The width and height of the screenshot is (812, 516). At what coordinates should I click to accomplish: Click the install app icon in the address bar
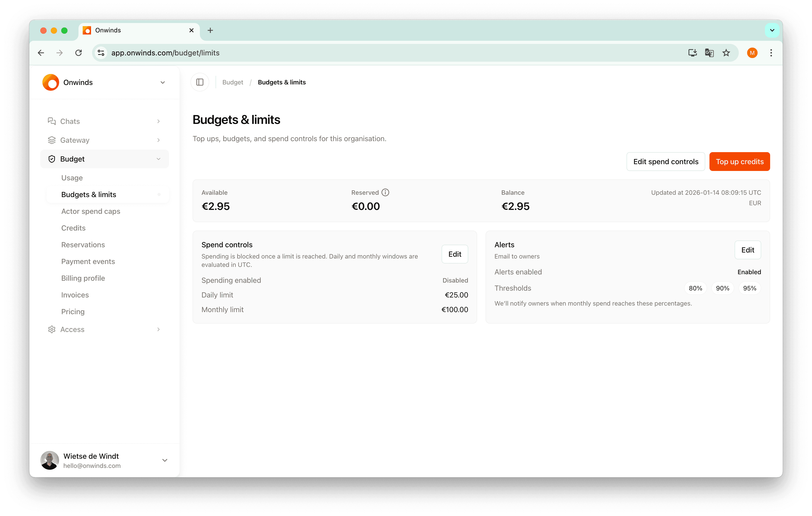[692, 53]
